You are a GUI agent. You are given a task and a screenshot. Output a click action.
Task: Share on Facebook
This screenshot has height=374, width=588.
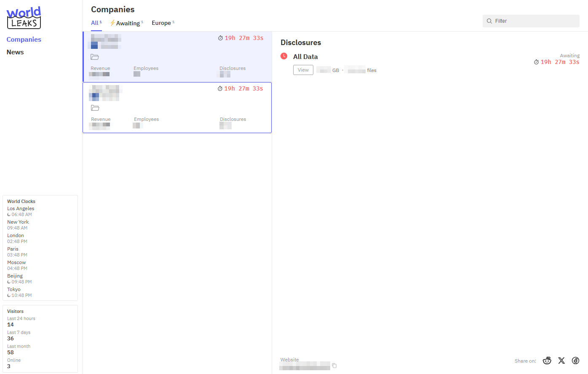click(x=575, y=361)
